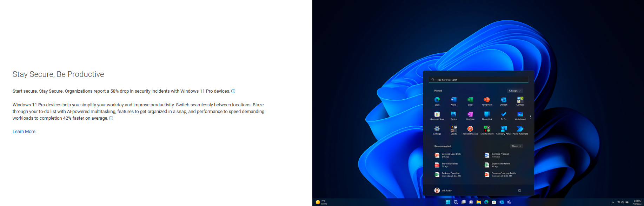Open the Contoso Sales Deck recommended file
644x206 pixels.
coord(448,155)
